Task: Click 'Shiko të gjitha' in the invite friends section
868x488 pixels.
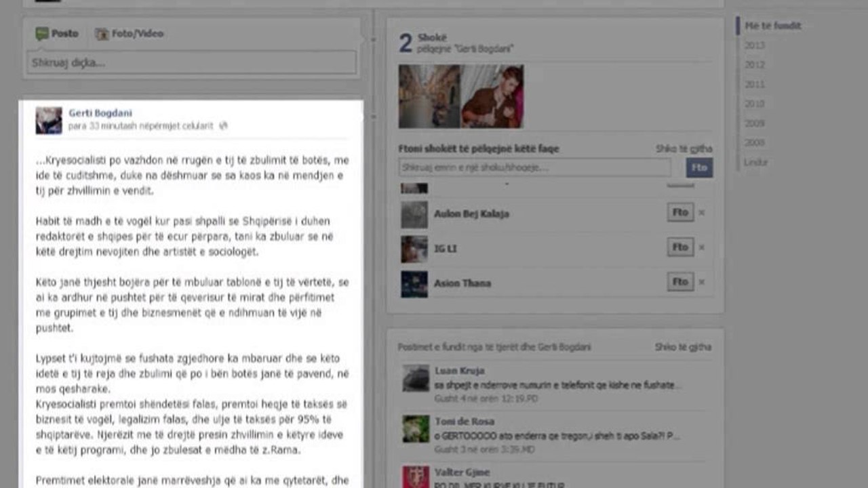Action: [684, 148]
